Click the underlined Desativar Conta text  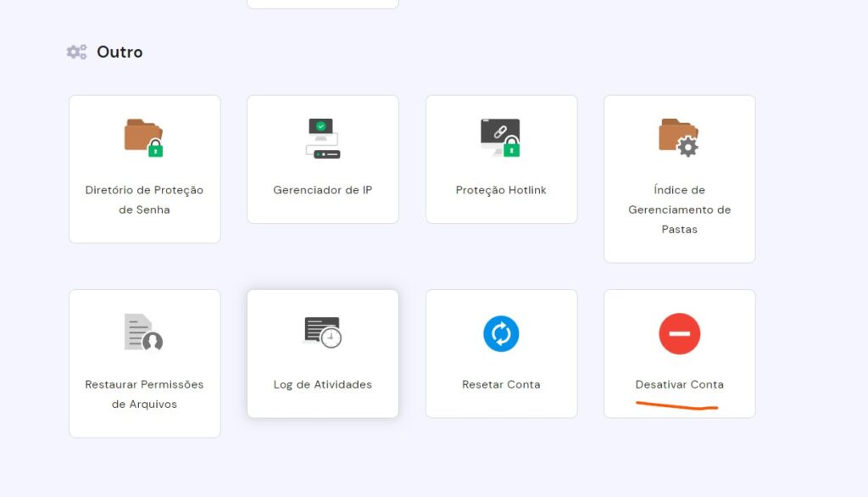pos(679,384)
